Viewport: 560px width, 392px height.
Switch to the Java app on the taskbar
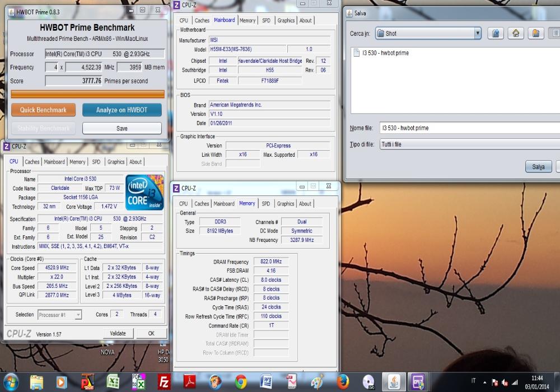pyautogui.click(x=394, y=382)
